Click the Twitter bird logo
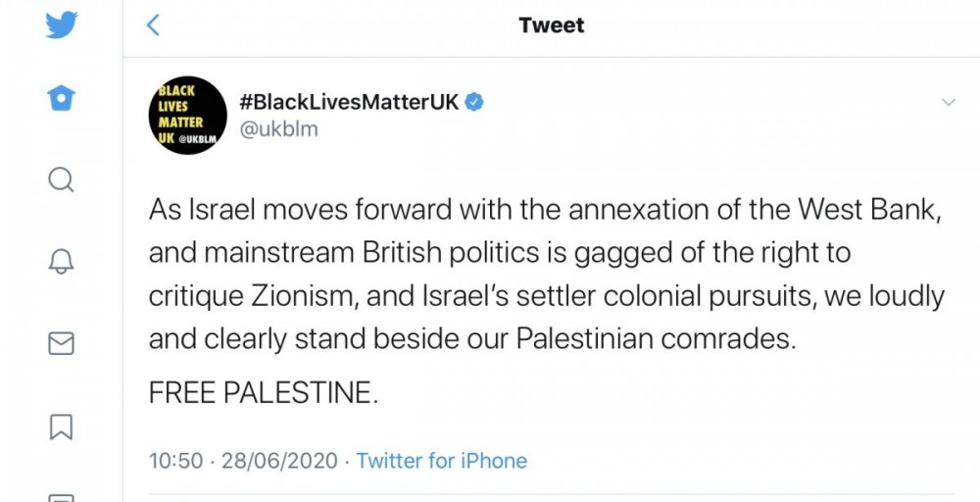 pos(61,25)
